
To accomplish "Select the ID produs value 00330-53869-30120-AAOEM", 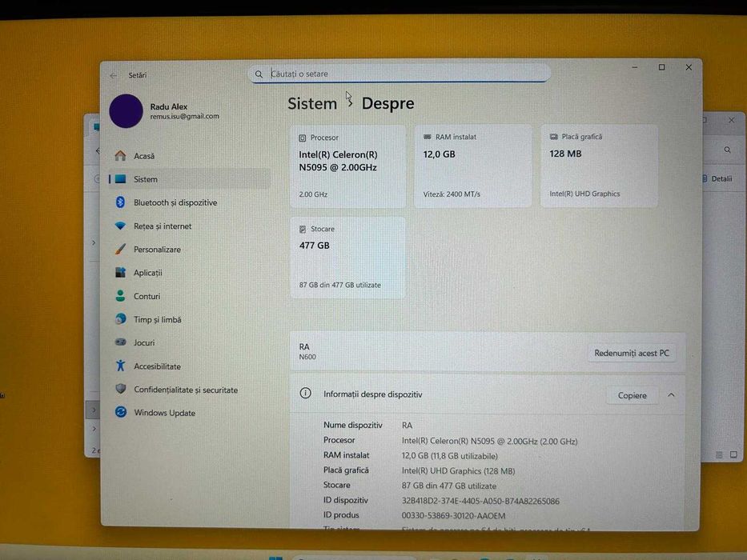I will [x=453, y=516].
